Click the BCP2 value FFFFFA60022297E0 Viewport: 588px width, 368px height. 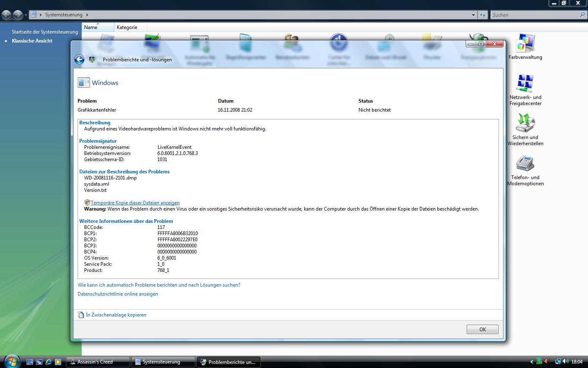pos(178,240)
